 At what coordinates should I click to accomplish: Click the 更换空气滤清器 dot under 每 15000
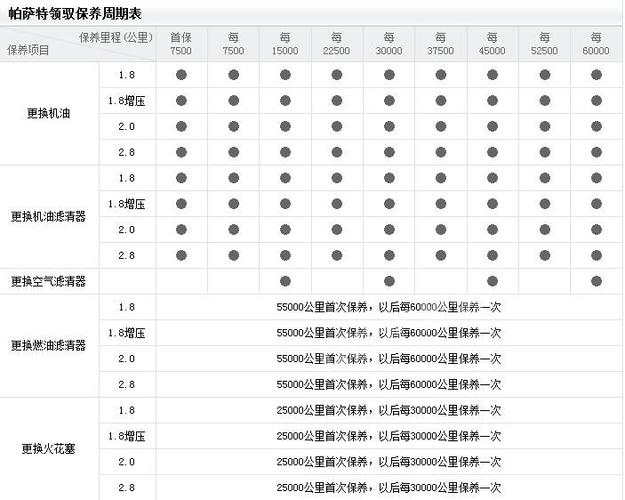[285, 281]
